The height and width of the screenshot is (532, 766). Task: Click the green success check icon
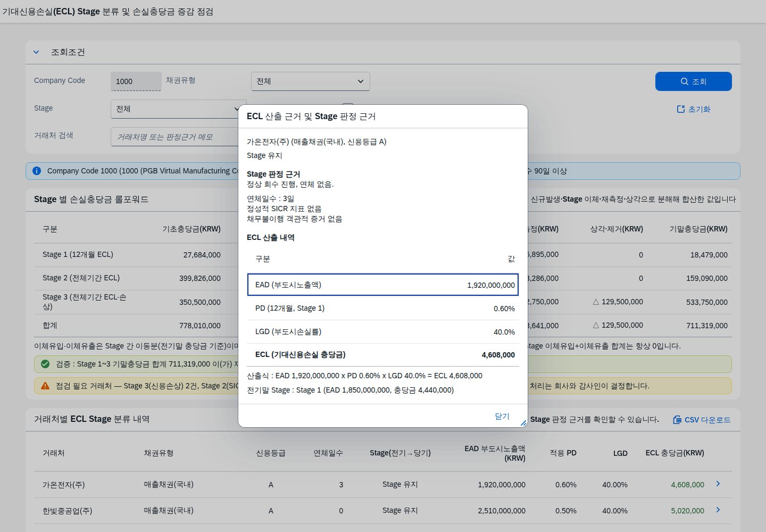(x=45, y=364)
